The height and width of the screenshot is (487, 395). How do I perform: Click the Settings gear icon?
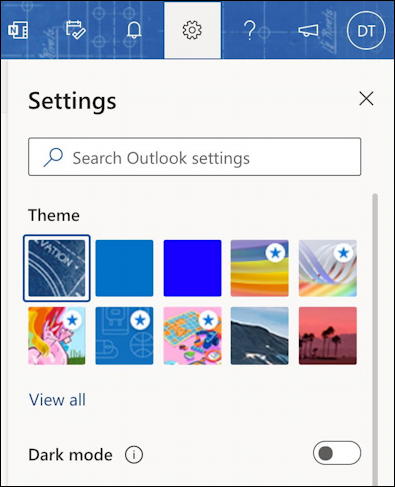(192, 30)
